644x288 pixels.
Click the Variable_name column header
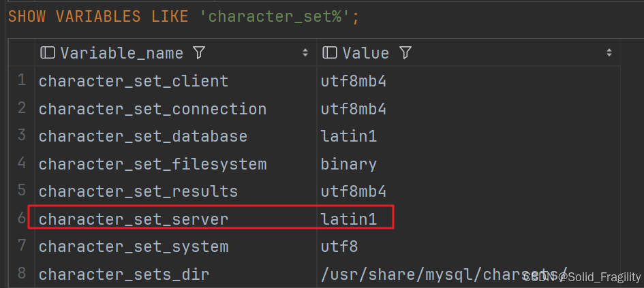(x=176, y=52)
